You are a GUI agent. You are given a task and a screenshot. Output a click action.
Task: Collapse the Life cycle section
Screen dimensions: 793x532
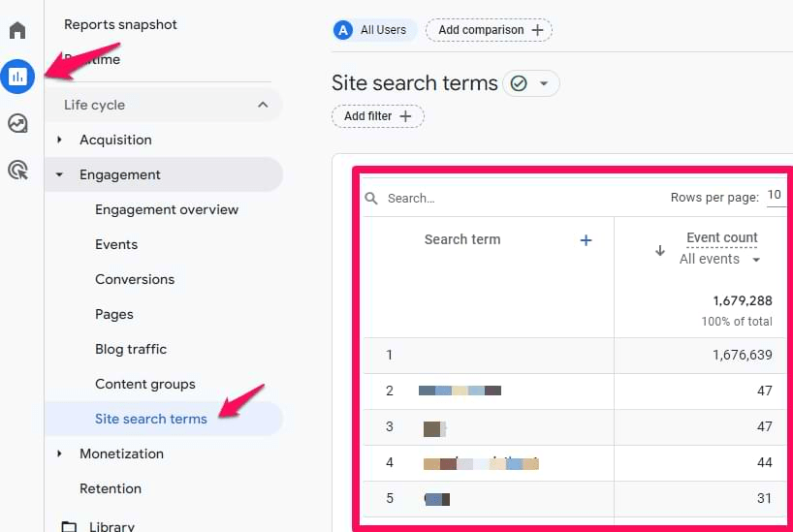point(262,105)
